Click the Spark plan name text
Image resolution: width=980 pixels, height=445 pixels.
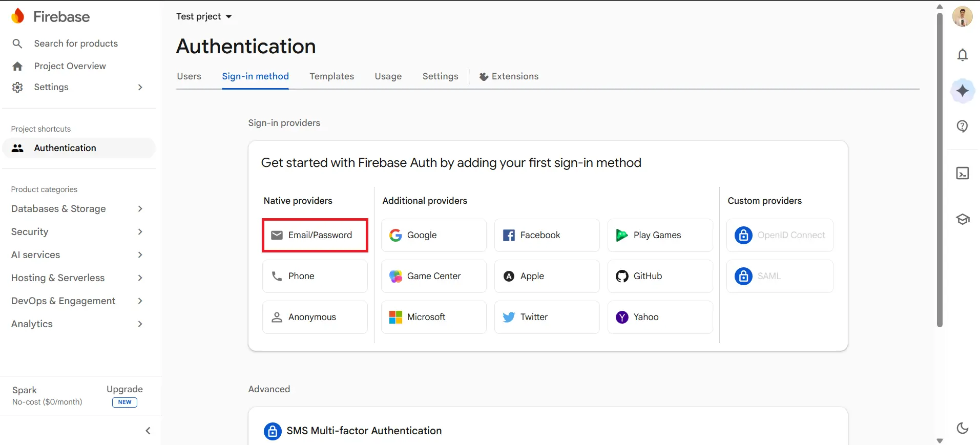point(25,390)
